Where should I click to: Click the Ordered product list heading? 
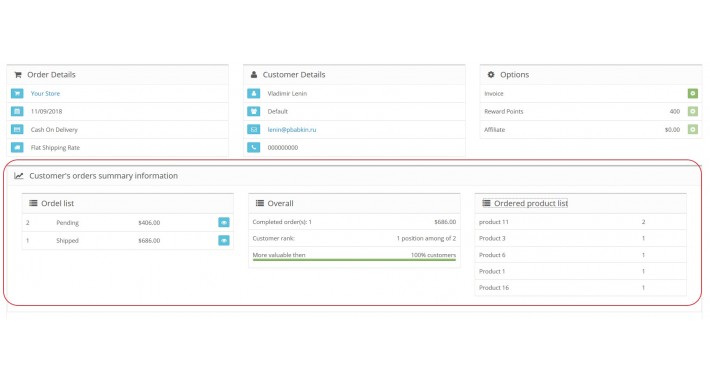point(531,203)
